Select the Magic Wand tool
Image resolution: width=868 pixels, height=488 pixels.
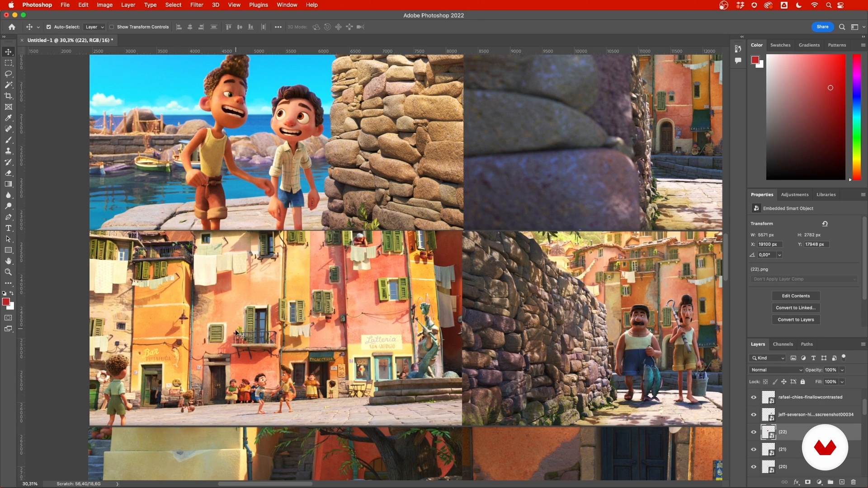(8, 85)
